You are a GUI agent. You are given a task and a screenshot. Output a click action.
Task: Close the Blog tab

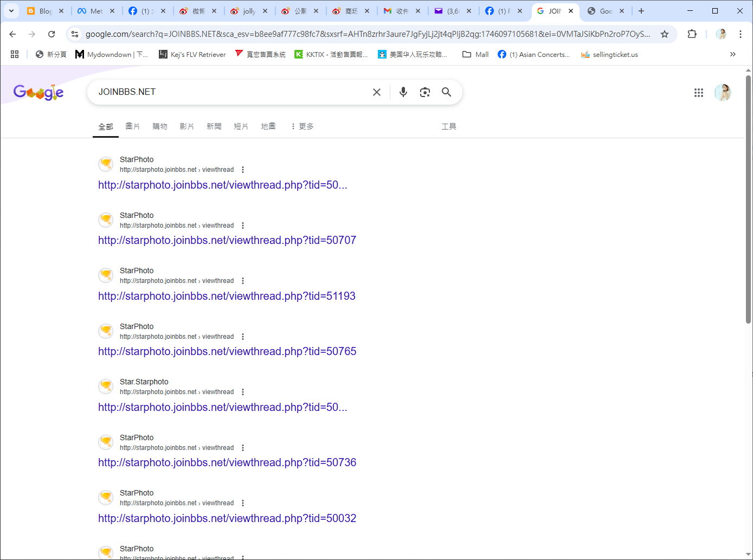(x=61, y=11)
